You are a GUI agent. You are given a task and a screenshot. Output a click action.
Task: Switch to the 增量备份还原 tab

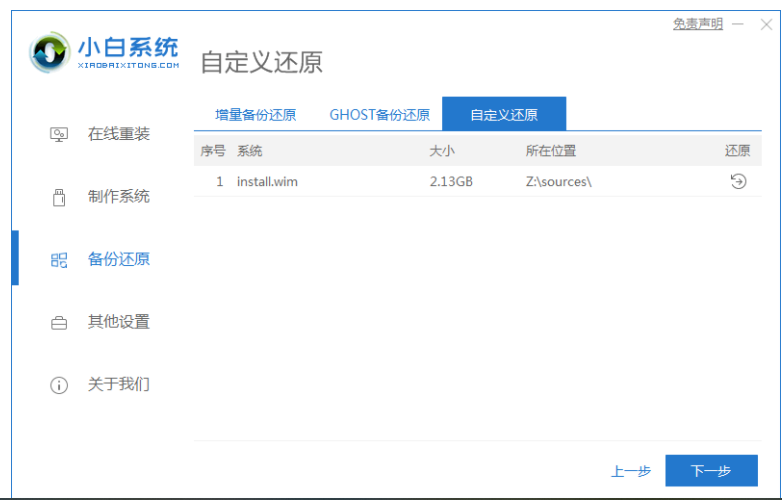point(255,115)
